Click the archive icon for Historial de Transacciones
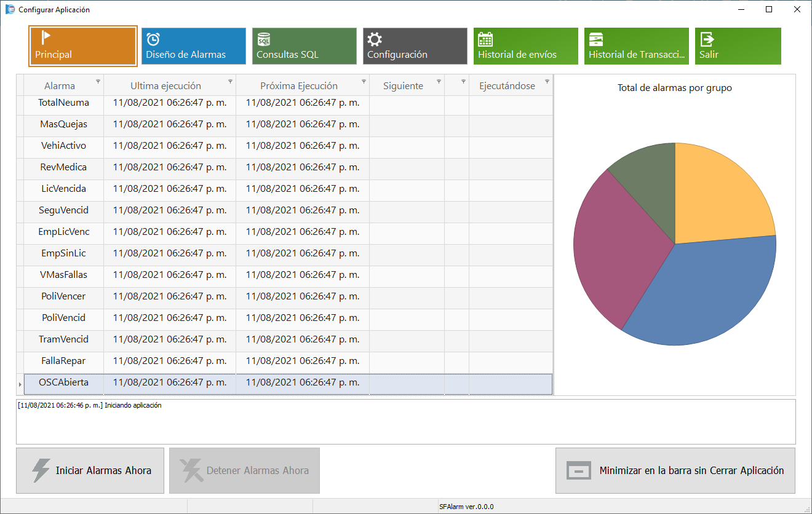Image resolution: width=812 pixels, height=514 pixels. pos(596,39)
